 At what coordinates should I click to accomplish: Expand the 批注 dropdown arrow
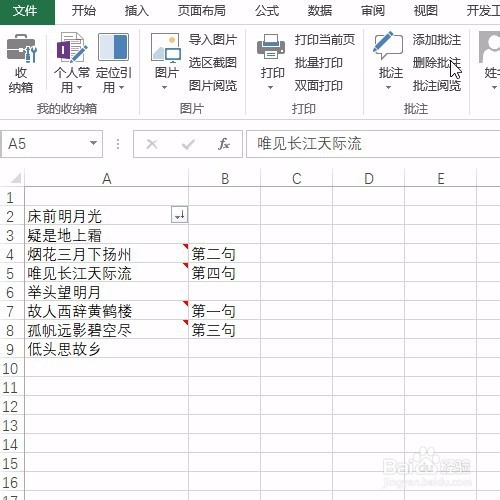[388, 88]
